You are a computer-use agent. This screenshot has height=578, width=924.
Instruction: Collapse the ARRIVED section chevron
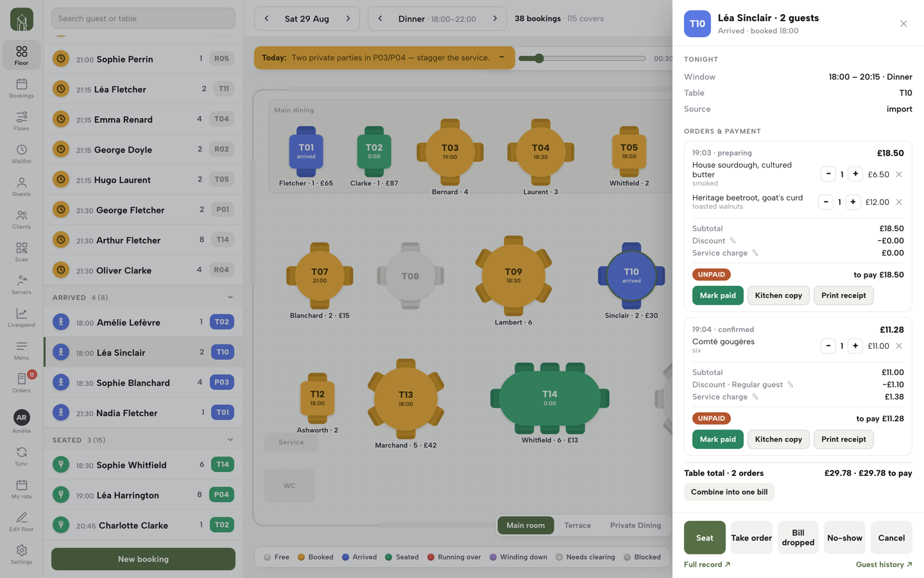click(x=230, y=297)
